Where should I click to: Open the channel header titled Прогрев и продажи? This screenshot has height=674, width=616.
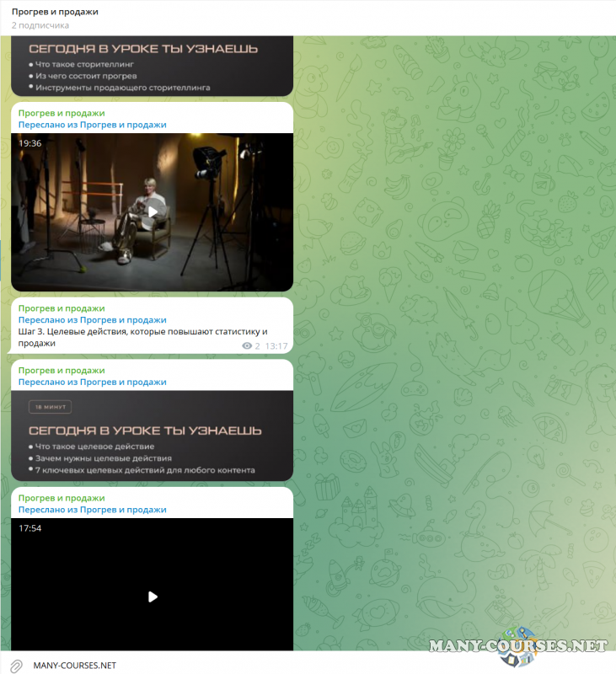click(x=55, y=12)
